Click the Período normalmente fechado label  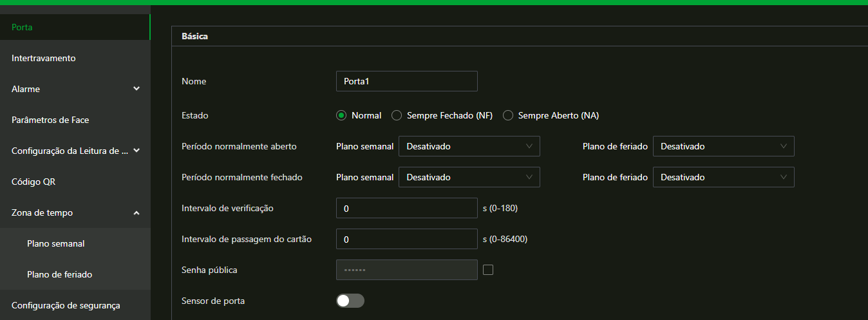(x=242, y=177)
